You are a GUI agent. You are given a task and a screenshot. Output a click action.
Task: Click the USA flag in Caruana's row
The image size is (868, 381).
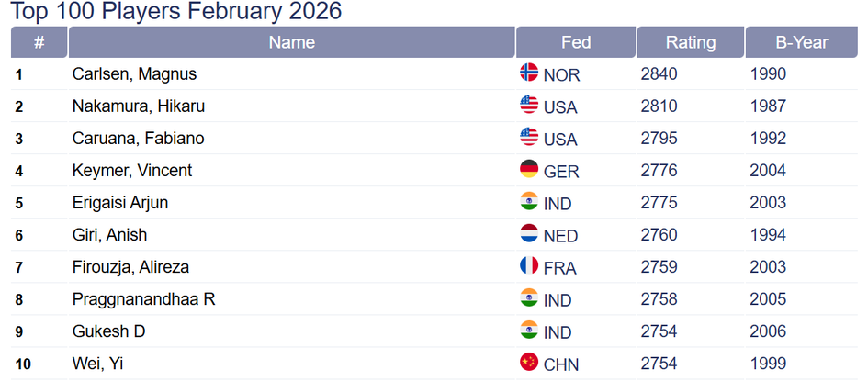coord(529,138)
